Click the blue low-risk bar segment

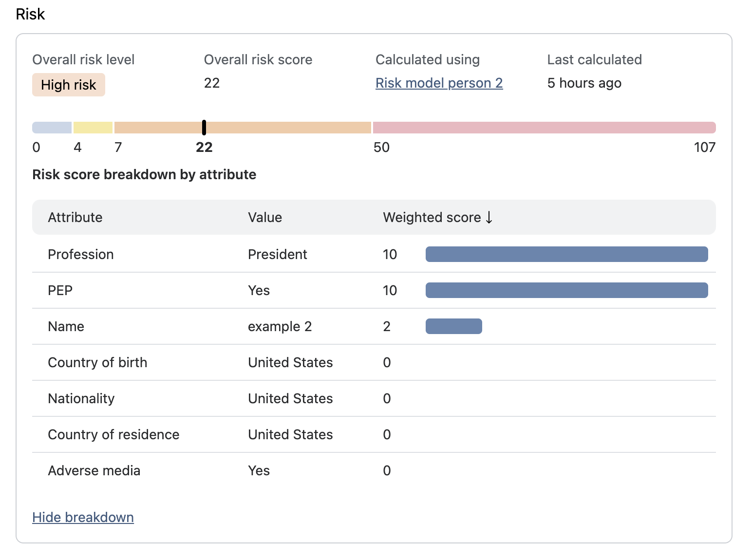click(52, 128)
